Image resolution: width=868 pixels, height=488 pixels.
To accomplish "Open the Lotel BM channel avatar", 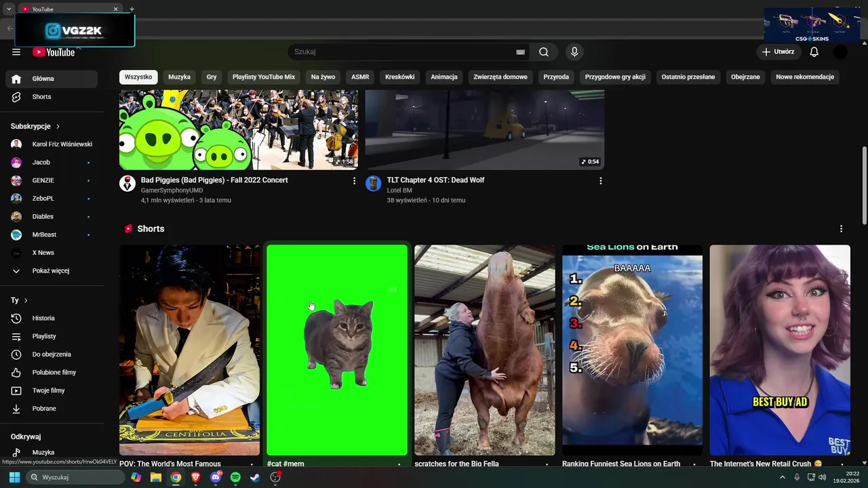I will click(x=374, y=184).
